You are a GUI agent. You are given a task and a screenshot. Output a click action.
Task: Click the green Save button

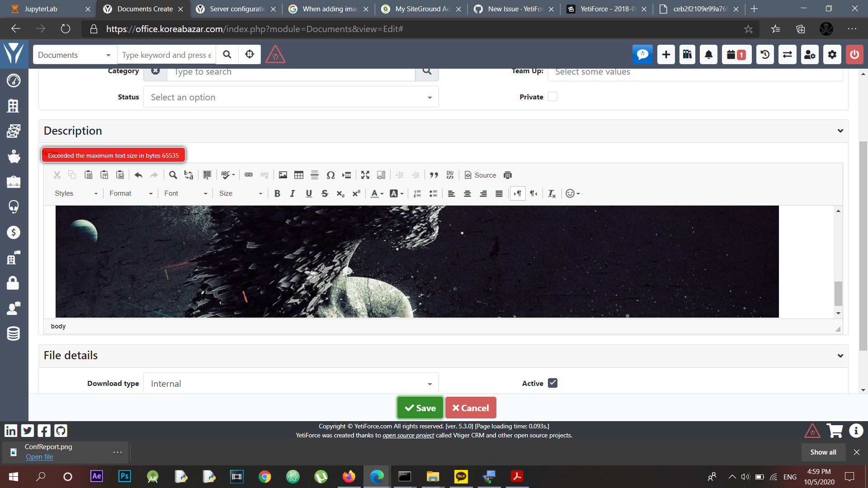coord(420,408)
